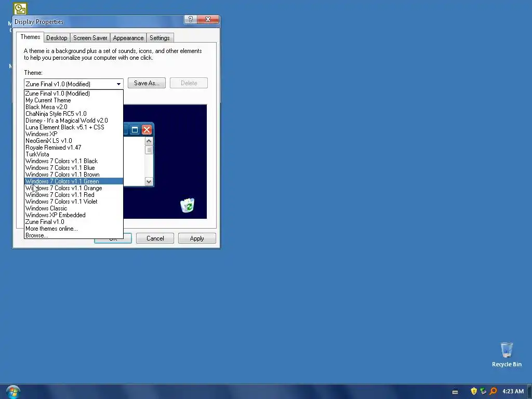Click the preview scrollbar thumb
Image resolution: width=532 pixels, height=399 pixels.
pos(149,150)
